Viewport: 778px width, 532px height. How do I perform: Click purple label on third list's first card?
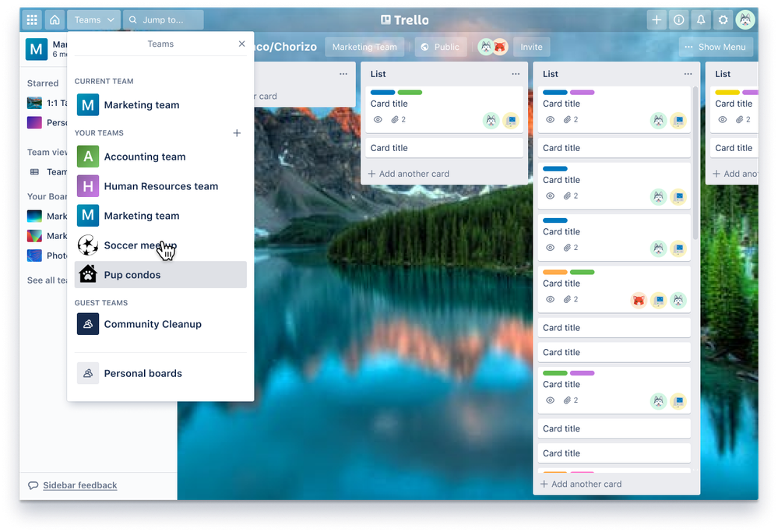click(582, 93)
